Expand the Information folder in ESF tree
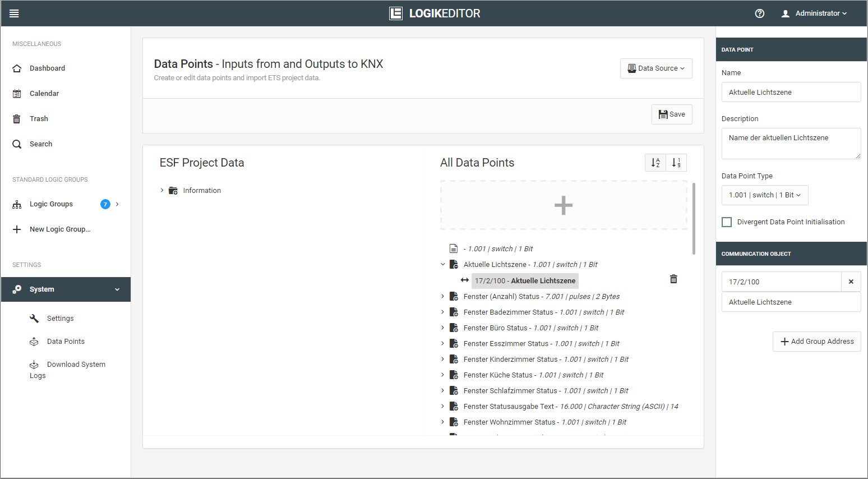868x479 pixels. click(162, 191)
